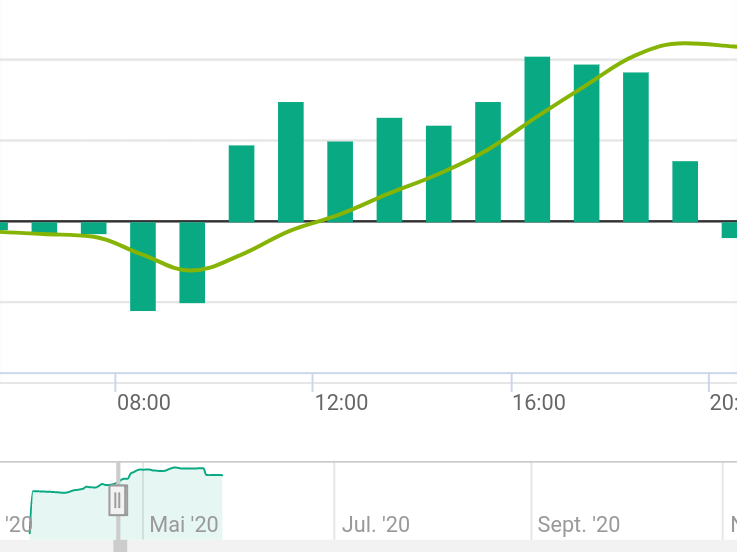Click the bar directly above the 12:00 label
Screen dimensions: 737x552
(x=340, y=181)
